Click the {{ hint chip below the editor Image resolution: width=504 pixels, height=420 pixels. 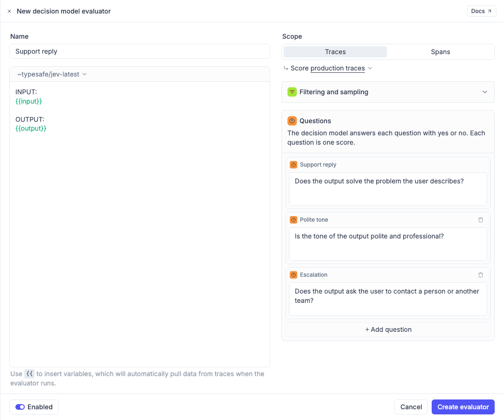pos(29,374)
